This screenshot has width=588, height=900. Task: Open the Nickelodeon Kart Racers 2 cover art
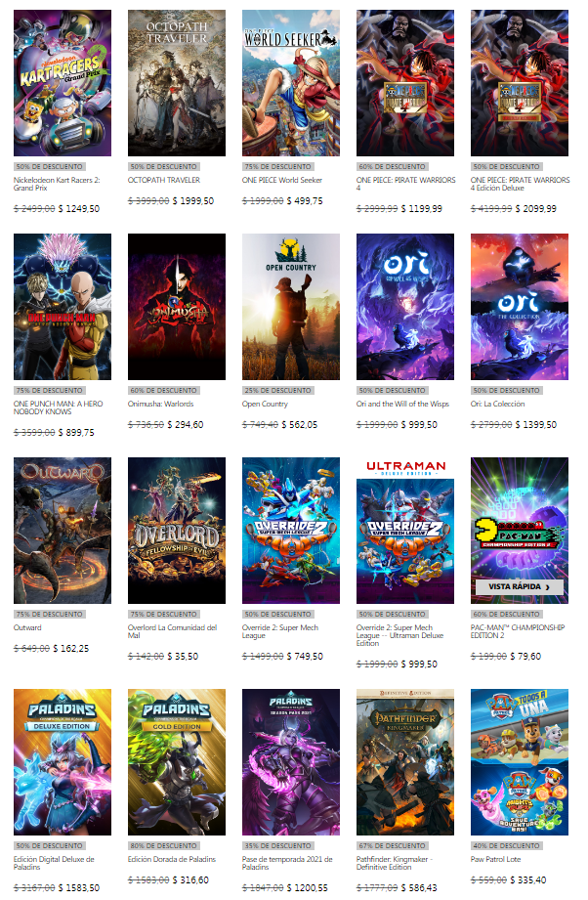[x=63, y=83]
